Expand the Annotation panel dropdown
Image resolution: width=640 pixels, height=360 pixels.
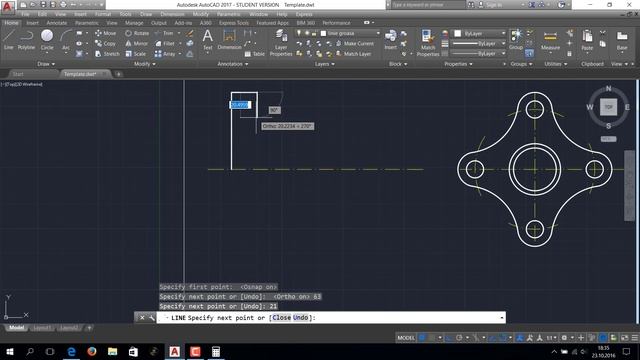(x=233, y=64)
